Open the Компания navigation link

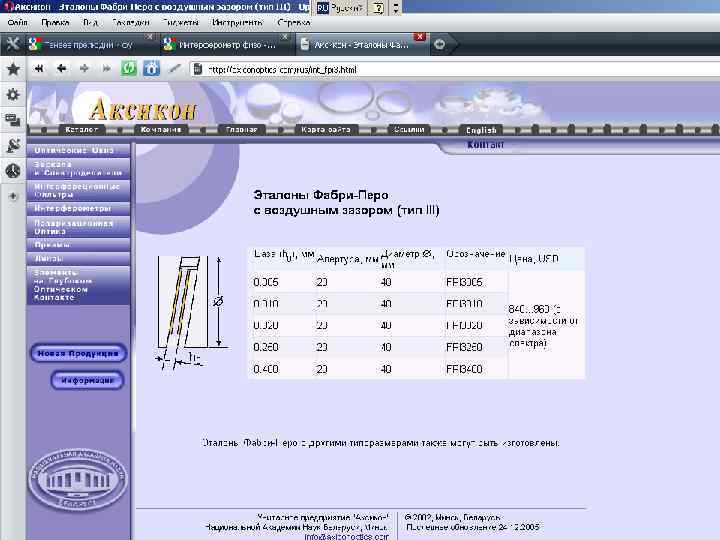(x=161, y=130)
